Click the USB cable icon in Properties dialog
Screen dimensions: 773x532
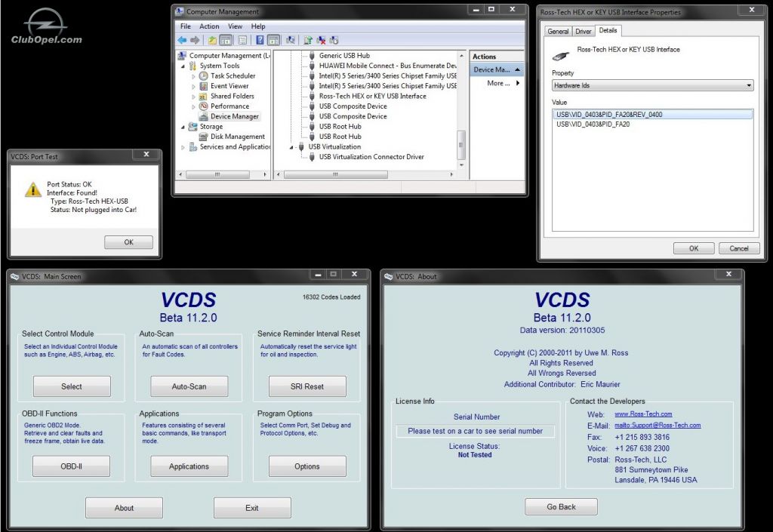pyautogui.click(x=561, y=54)
